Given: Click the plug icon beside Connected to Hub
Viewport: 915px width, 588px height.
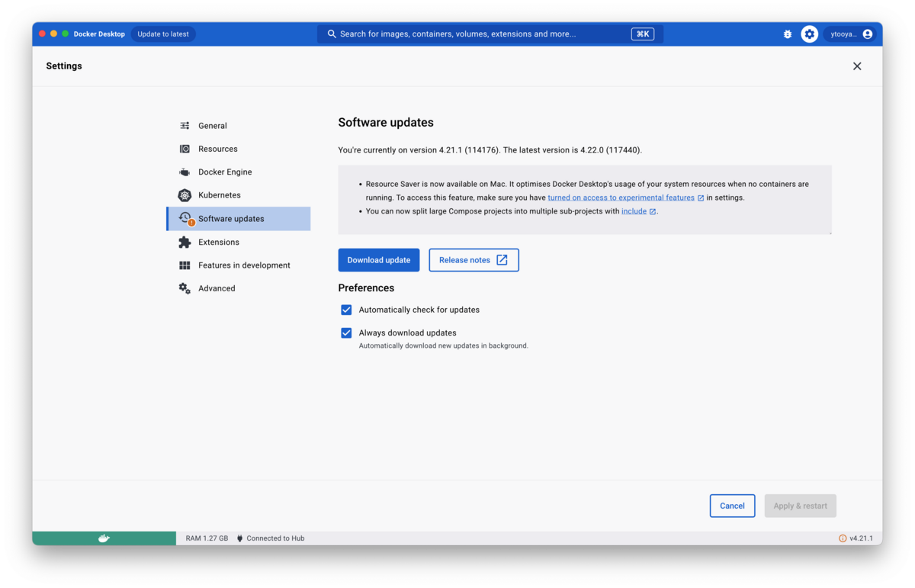Looking at the screenshot, I should click(x=239, y=538).
